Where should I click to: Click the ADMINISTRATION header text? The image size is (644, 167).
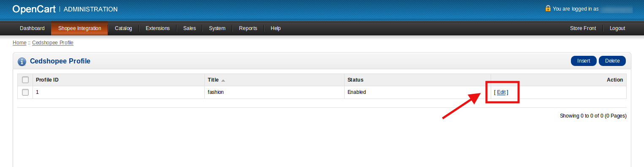pos(90,9)
